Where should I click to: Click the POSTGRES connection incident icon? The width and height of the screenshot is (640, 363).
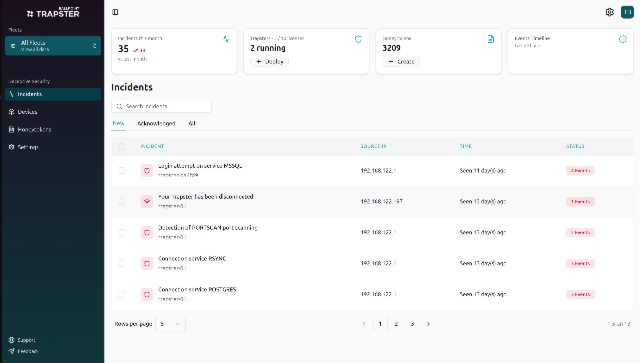point(147,294)
